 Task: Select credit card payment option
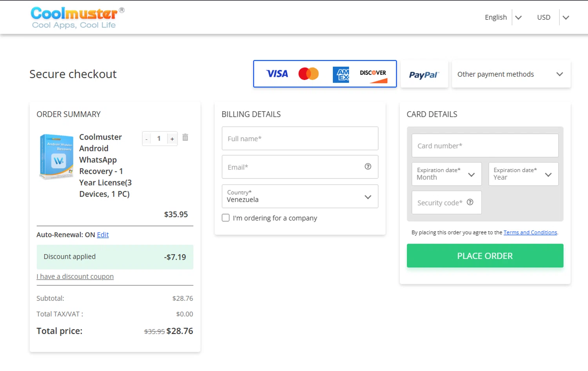(x=325, y=74)
